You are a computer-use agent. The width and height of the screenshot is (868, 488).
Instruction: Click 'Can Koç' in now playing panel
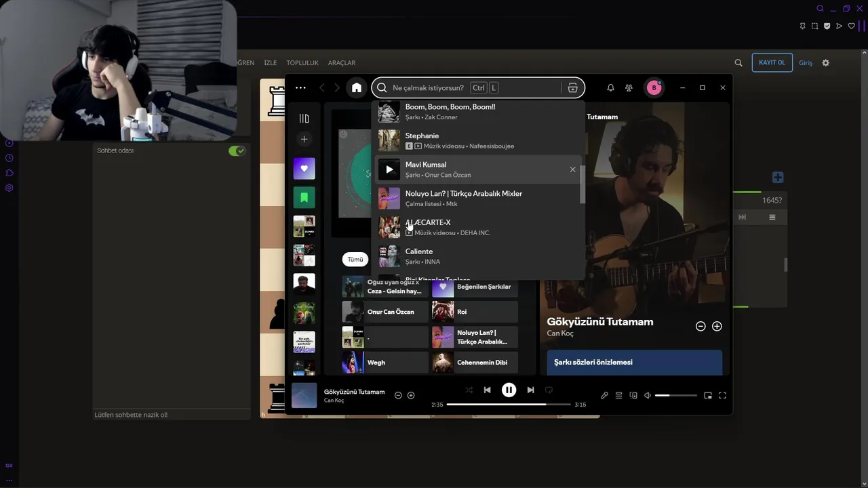560,333
